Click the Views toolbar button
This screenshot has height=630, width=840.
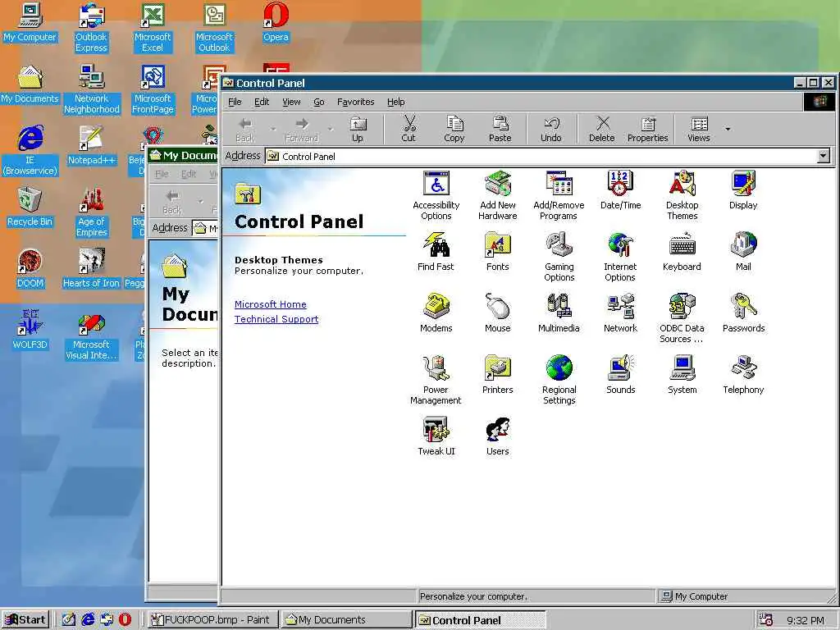click(699, 130)
